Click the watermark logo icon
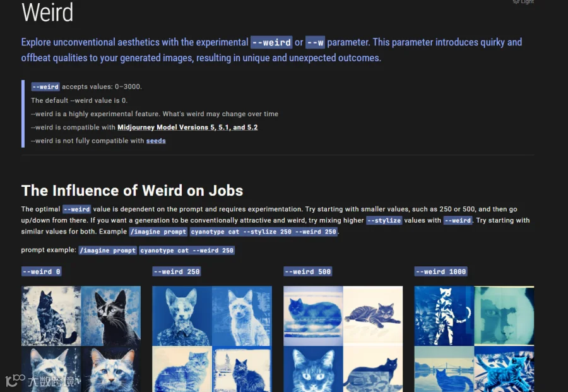The image size is (568, 392). click(x=15, y=381)
